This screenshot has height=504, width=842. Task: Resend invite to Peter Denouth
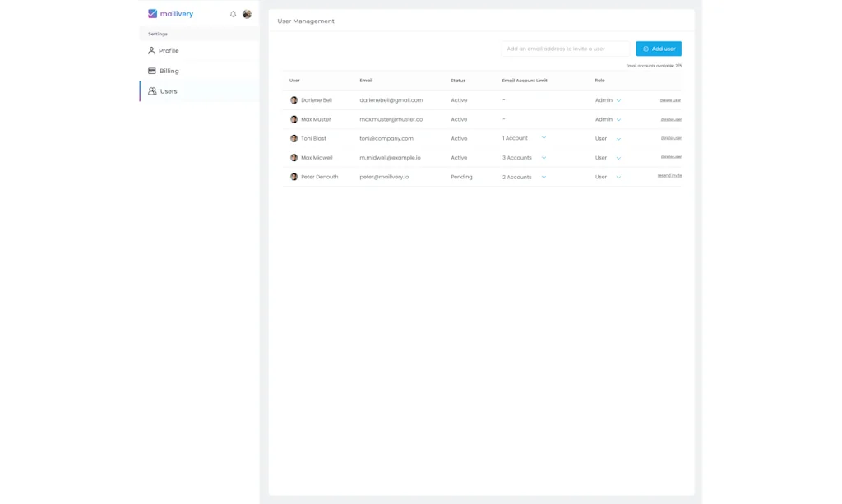tap(669, 176)
